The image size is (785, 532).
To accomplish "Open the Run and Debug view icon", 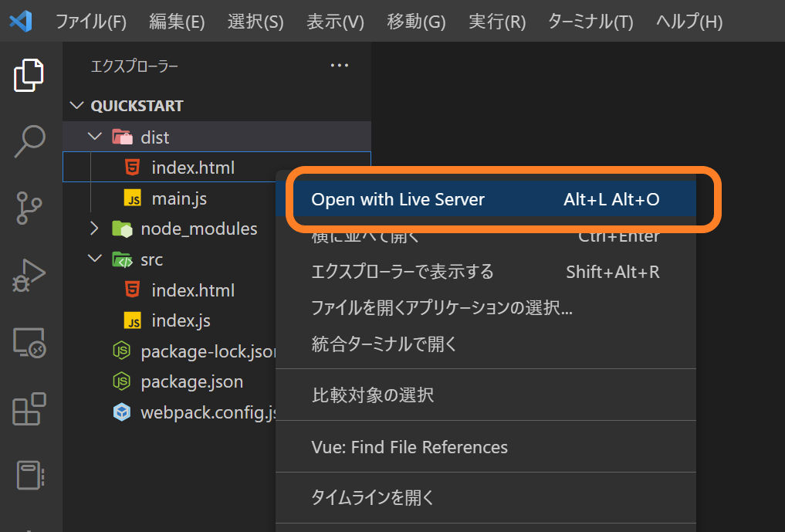I will point(29,276).
